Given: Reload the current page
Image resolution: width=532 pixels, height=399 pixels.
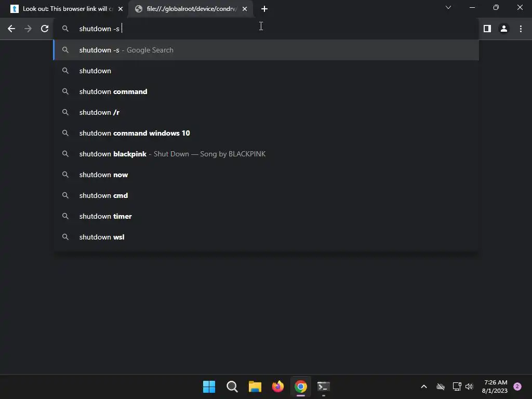Looking at the screenshot, I should coord(45,29).
